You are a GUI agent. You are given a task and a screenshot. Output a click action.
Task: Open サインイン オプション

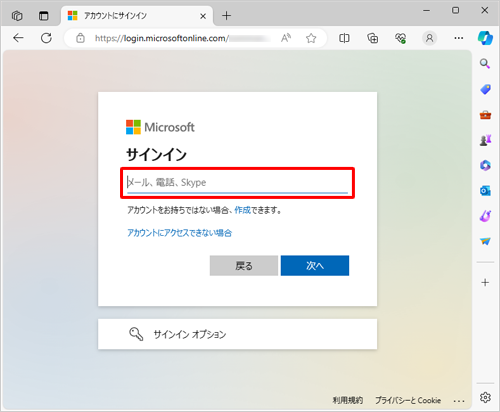(x=237, y=334)
